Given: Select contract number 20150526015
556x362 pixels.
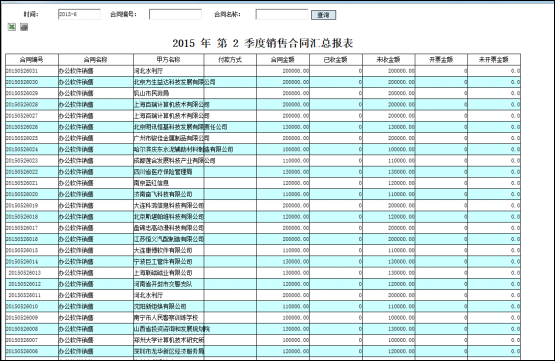Looking at the screenshot, I should pos(22,250).
